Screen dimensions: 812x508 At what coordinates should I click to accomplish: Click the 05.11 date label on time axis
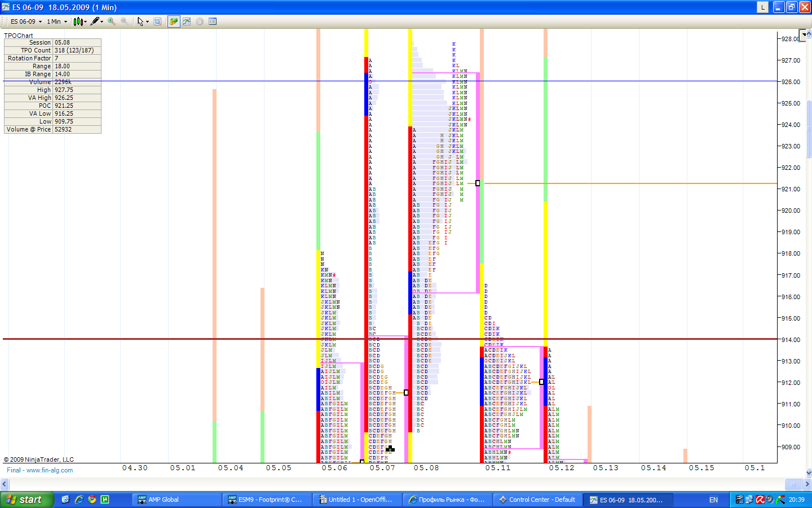(498, 468)
